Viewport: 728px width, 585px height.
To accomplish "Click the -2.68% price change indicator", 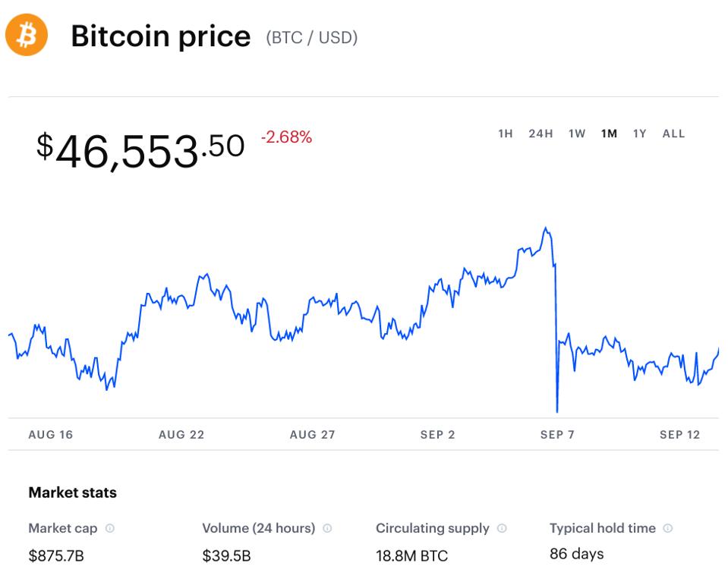I will [x=286, y=137].
